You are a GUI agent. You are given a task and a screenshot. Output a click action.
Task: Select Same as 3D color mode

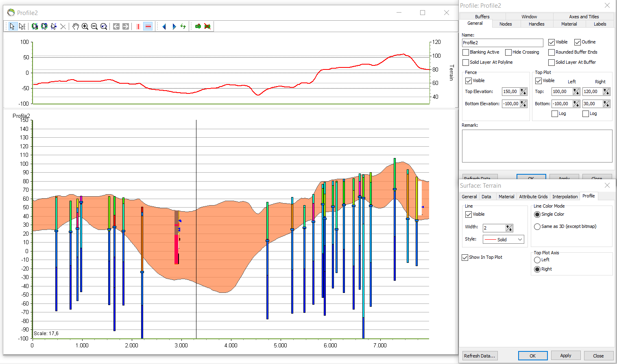[537, 227]
